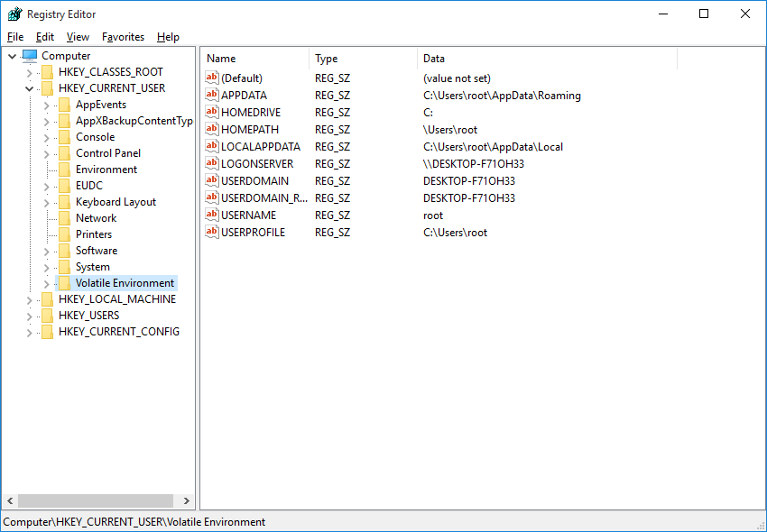Image resolution: width=767 pixels, height=532 pixels.
Task: Click the Computer icon in tree
Action: click(30, 56)
